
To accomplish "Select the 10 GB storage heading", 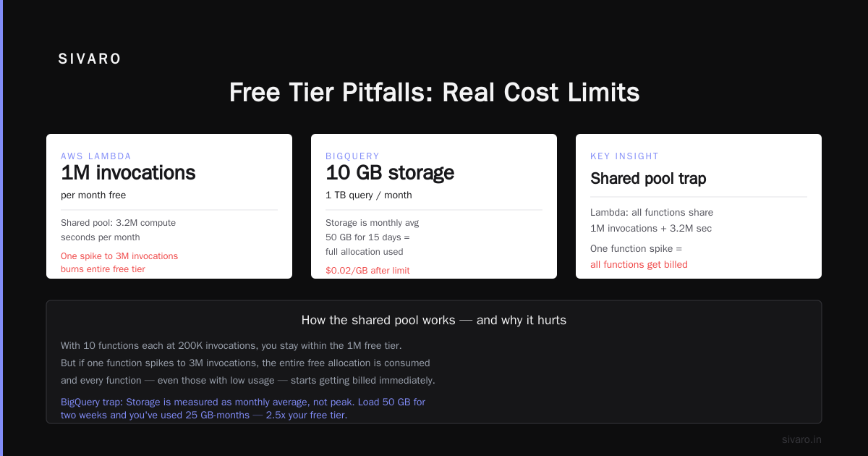I will 390,172.
